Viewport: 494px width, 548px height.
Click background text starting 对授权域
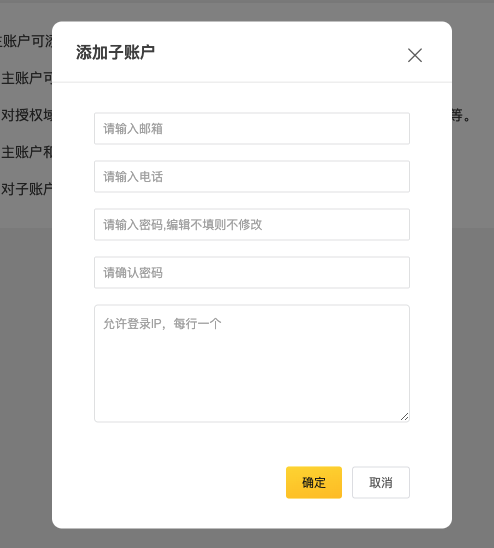27,115
